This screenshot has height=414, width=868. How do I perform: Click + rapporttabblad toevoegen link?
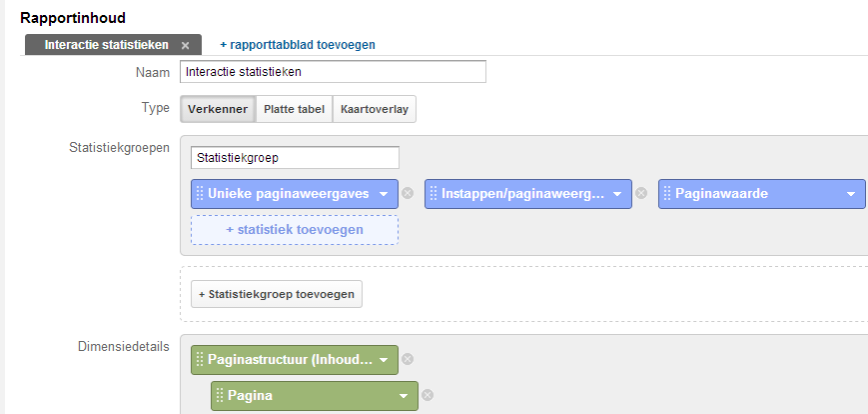[298, 45]
